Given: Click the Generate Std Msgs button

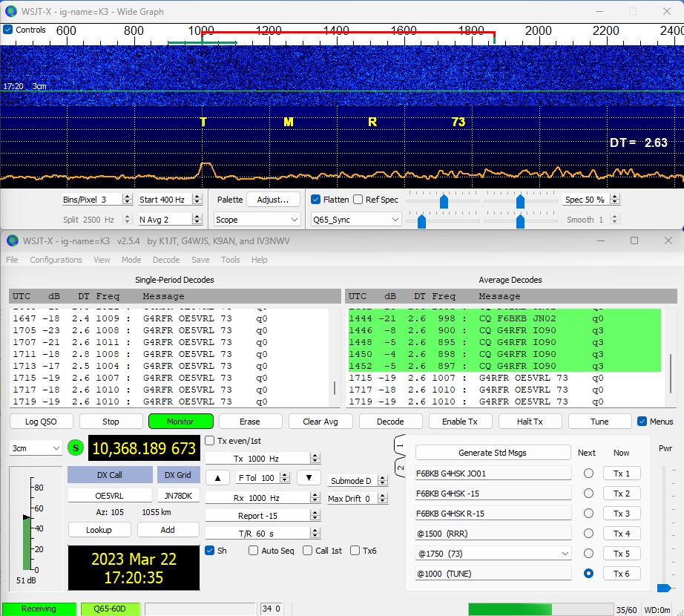Looking at the screenshot, I should (493, 453).
